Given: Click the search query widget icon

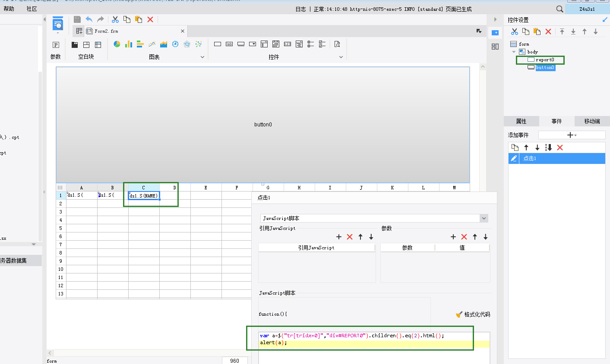Looking at the screenshot, I should [337, 44].
